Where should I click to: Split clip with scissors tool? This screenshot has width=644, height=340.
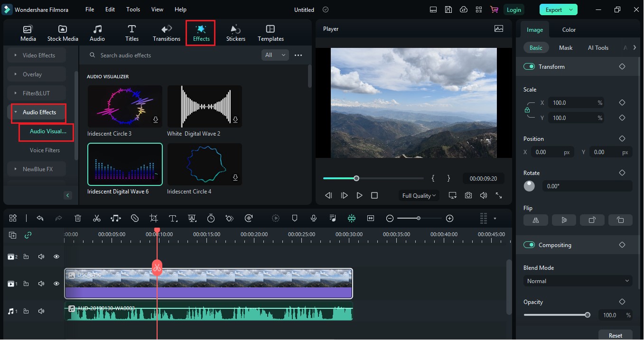[x=97, y=218]
